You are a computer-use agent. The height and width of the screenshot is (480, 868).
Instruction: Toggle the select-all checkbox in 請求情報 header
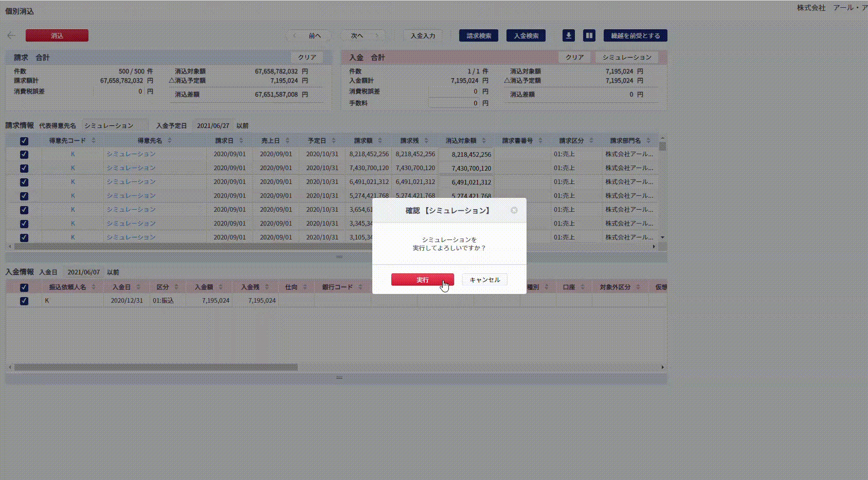coord(24,141)
